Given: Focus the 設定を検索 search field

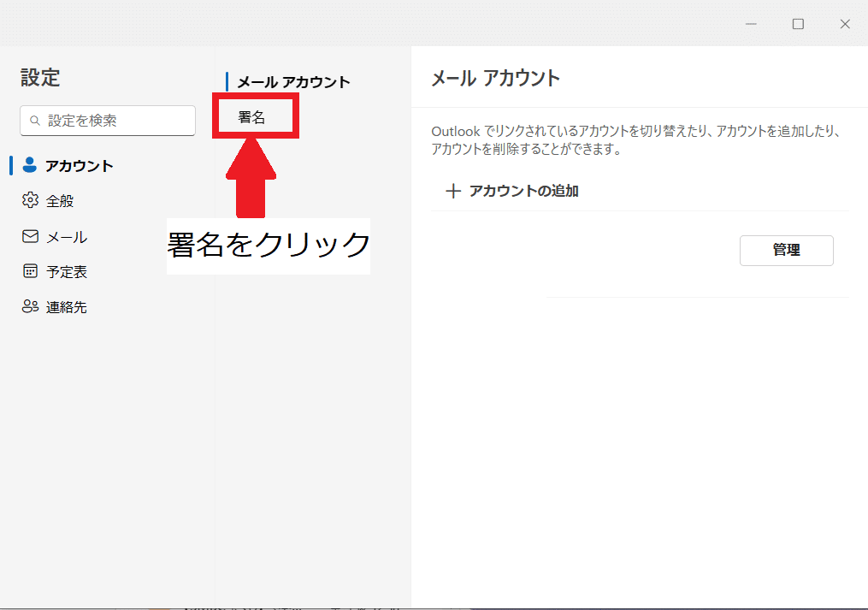Looking at the screenshot, I should pos(108,121).
